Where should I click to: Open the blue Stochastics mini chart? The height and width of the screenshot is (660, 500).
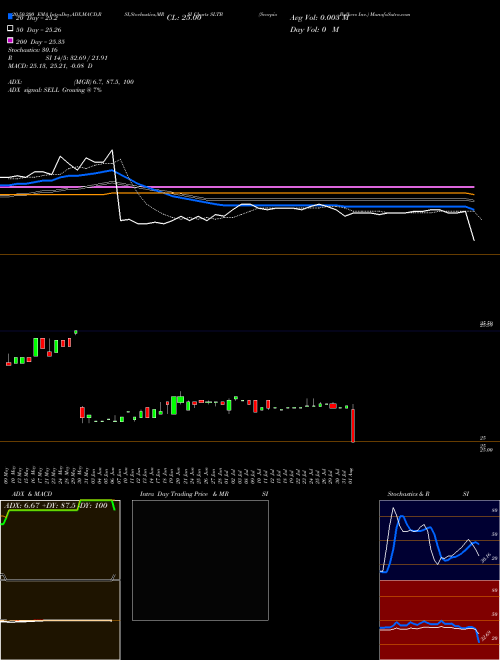point(439,540)
